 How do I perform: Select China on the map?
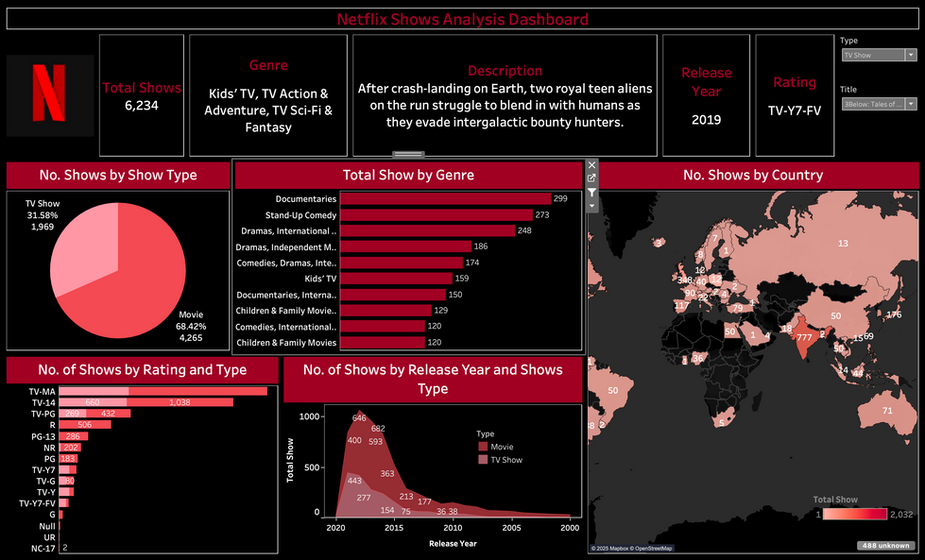point(834,315)
